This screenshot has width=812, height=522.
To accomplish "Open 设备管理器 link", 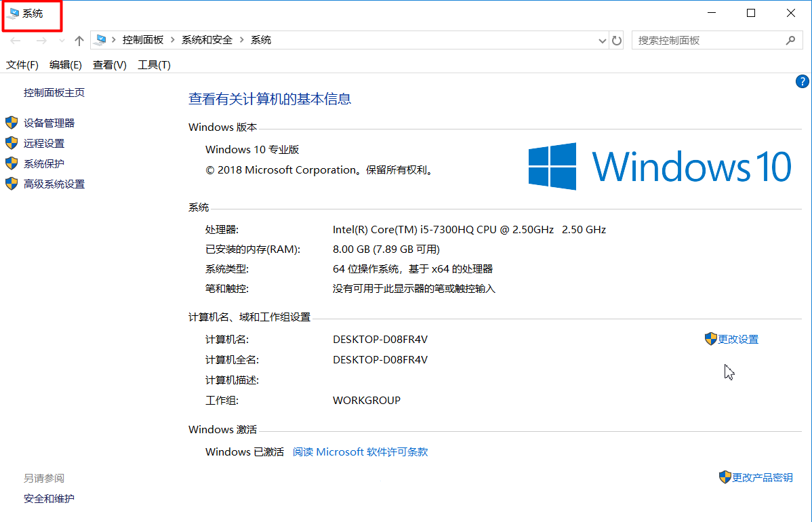I will 49,123.
